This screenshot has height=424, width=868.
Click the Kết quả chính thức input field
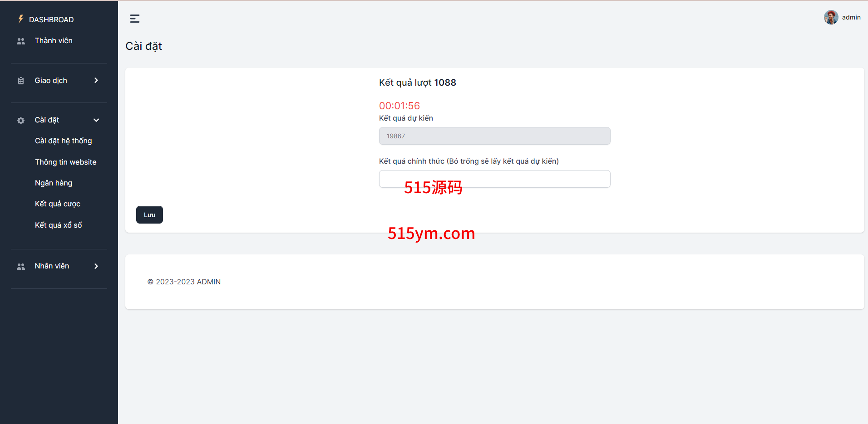pyautogui.click(x=494, y=179)
